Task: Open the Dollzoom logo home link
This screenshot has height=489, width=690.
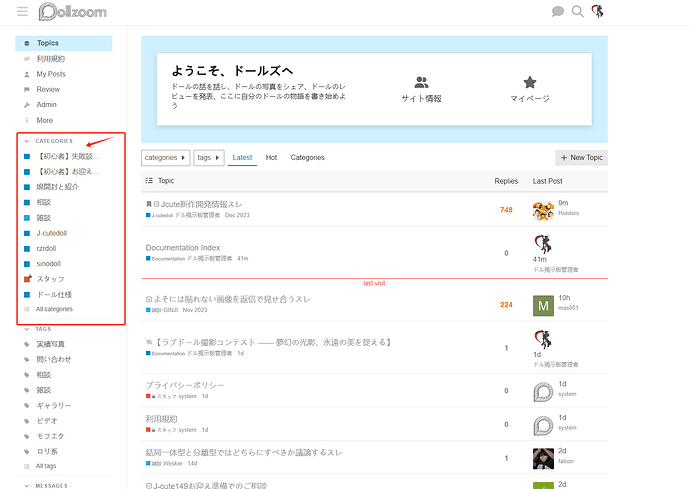Action: [73, 12]
